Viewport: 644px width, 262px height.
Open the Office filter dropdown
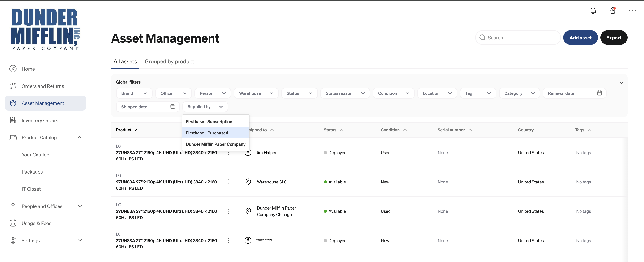[x=174, y=93]
